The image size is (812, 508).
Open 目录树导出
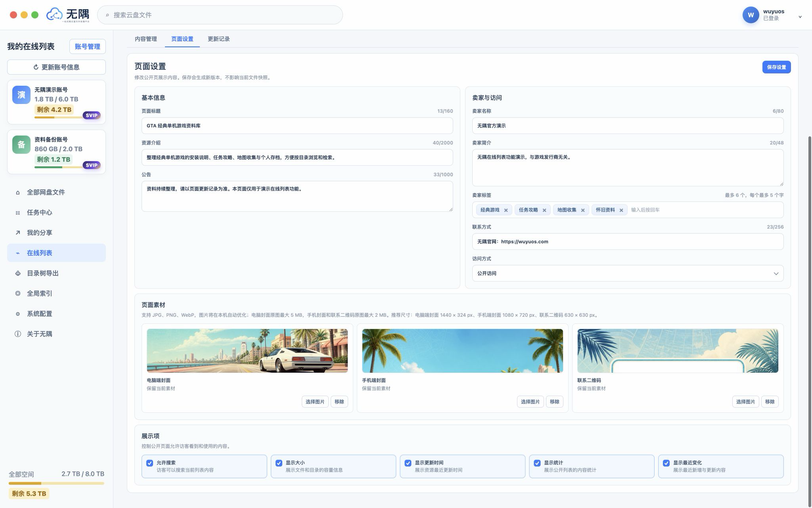pyautogui.click(x=56, y=273)
